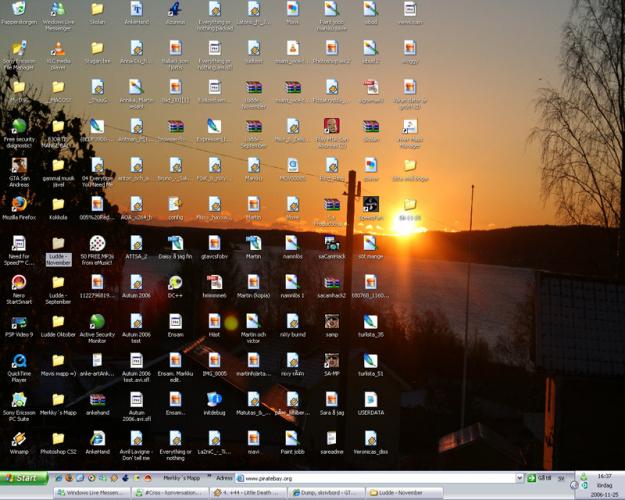Expand the taskbar address bar dropdown

[x=519, y=479]
